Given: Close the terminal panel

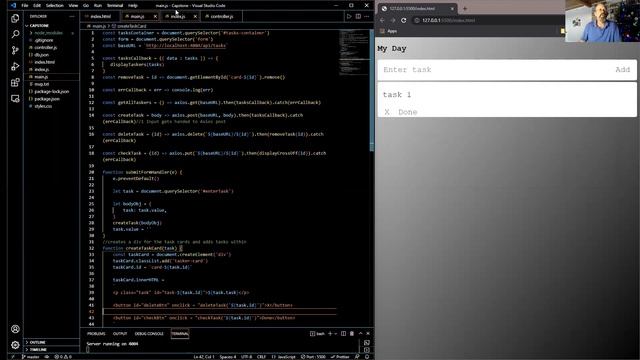Looking at the screenshot, I should coord(368,333).
